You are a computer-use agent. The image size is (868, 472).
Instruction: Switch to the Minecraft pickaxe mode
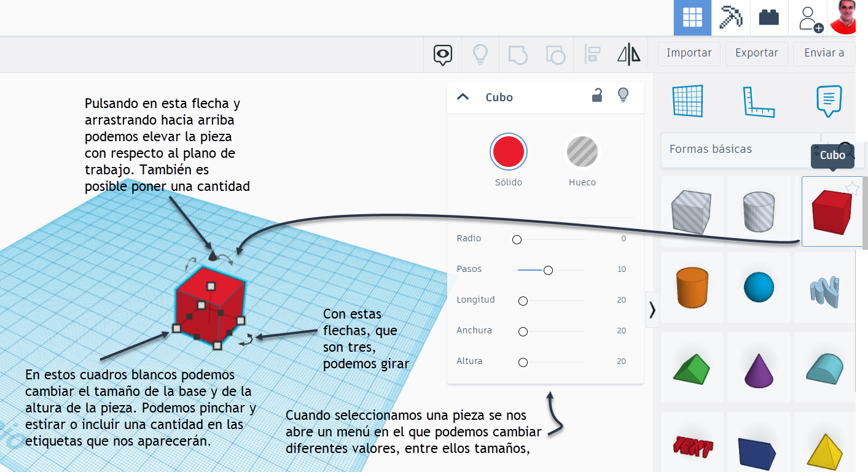coord(731,18)
